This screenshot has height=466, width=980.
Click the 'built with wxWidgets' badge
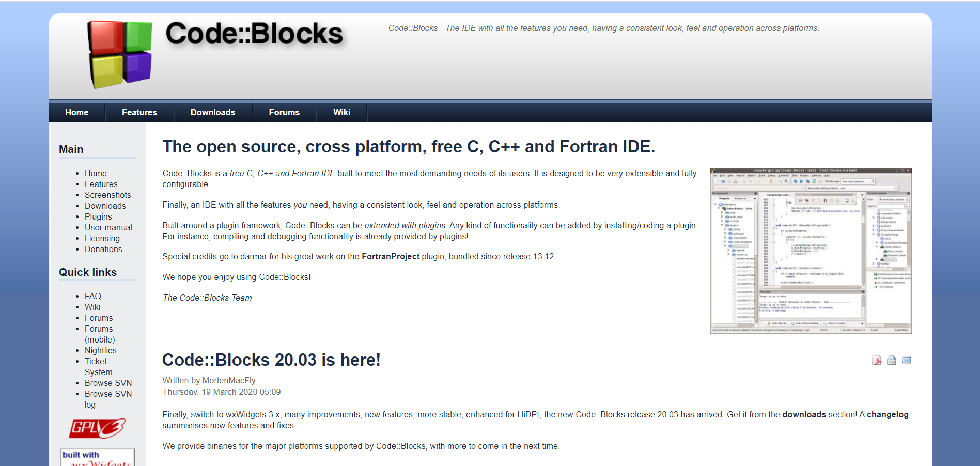pyautogui.click(x=97, y=457)
